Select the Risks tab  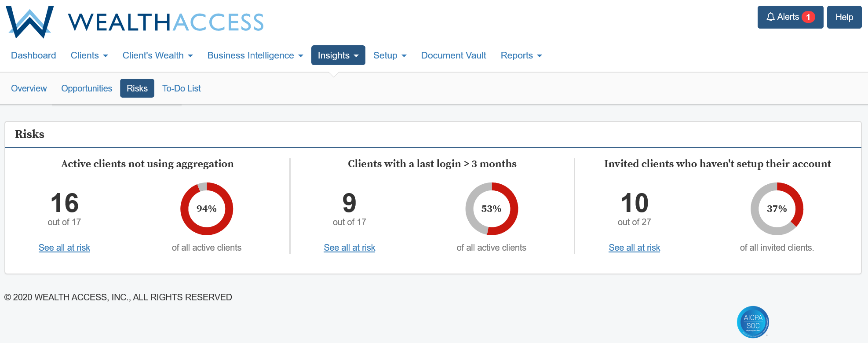tap(137, 88)
